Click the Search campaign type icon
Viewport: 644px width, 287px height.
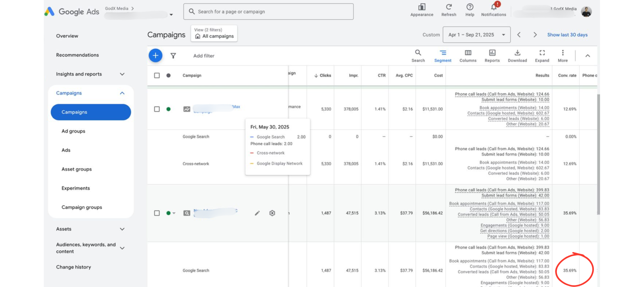[186, 213]
